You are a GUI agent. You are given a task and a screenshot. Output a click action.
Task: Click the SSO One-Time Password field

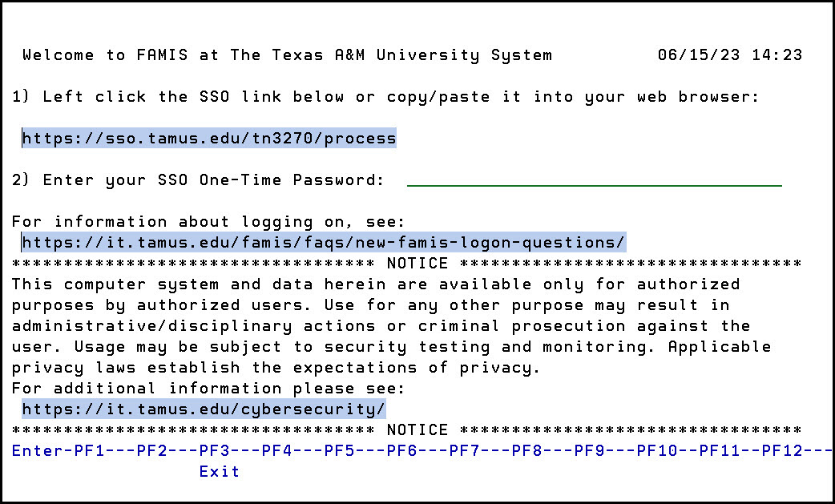594,179
